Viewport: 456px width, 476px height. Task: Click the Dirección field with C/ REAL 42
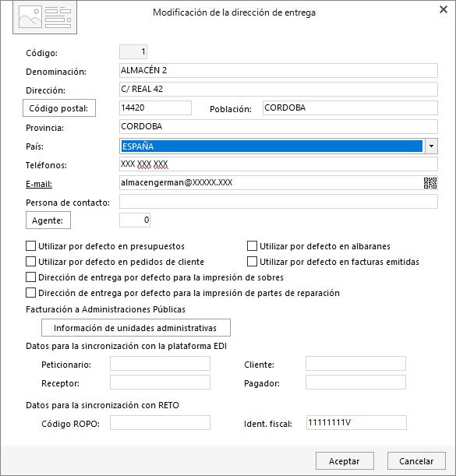click(x=278, y=90)
